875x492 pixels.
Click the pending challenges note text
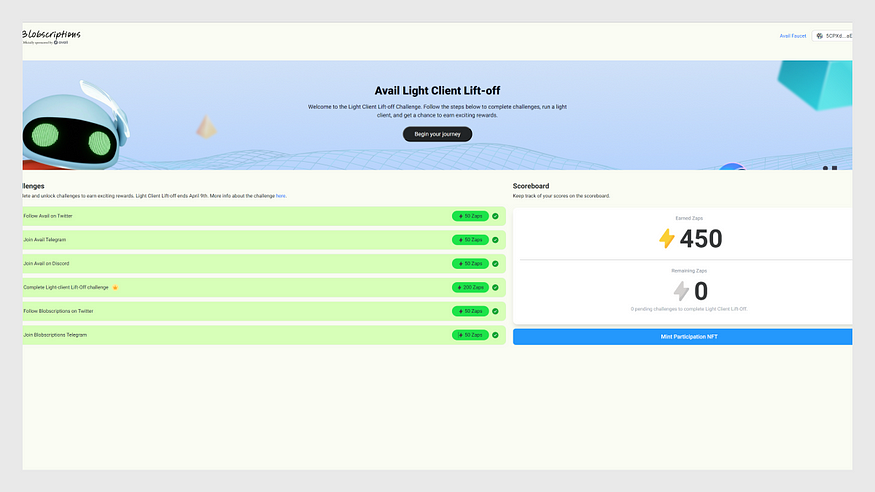(x=689, y=309)
